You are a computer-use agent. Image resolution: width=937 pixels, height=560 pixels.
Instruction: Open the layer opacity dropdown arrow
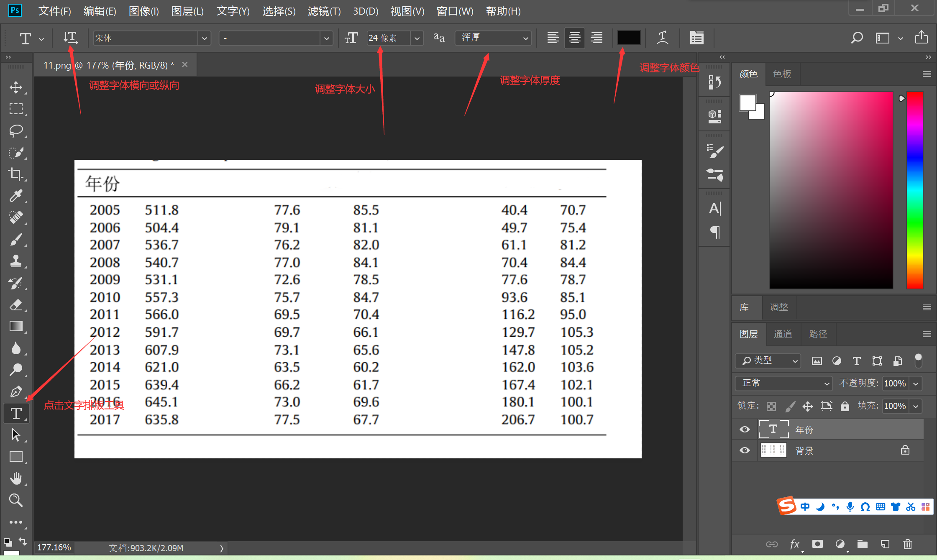[916, 384]
